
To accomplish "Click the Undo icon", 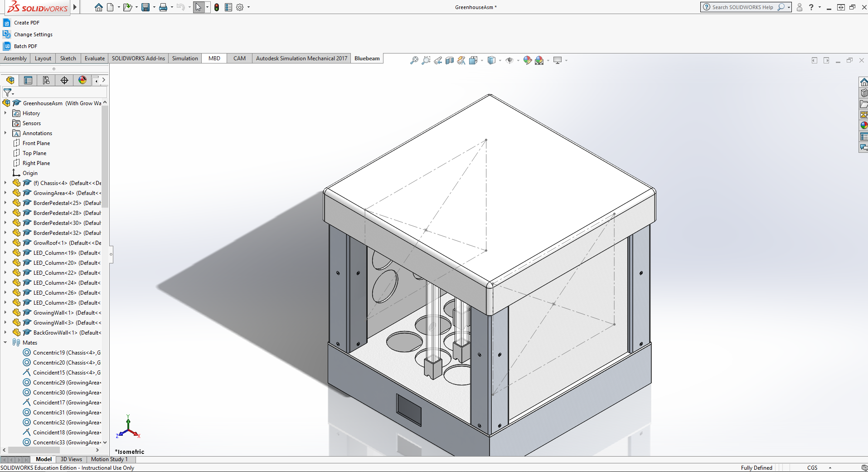I will [x=180, y=7].
